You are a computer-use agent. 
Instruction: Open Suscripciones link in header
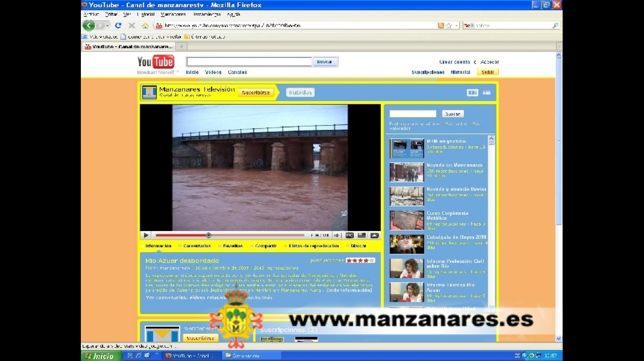(x=428, y=72)
